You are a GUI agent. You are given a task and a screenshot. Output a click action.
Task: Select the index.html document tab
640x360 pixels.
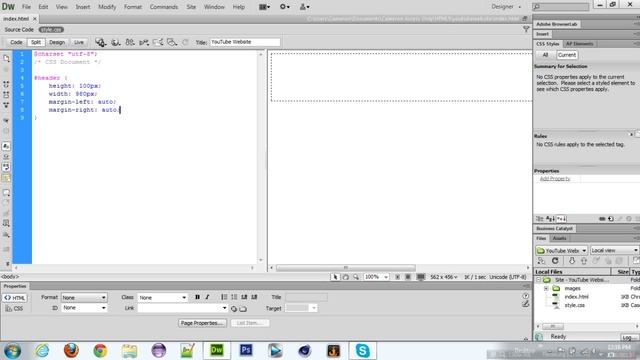16,19
